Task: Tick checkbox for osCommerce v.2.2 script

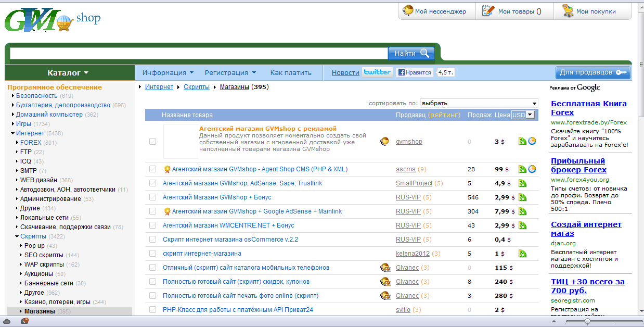Action: pos(152,239)
